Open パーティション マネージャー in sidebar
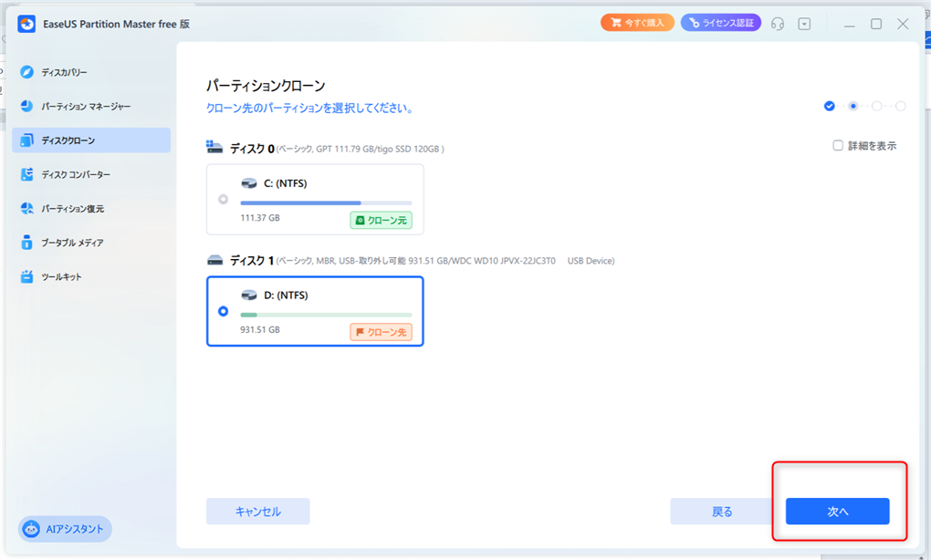 [91, 106]
